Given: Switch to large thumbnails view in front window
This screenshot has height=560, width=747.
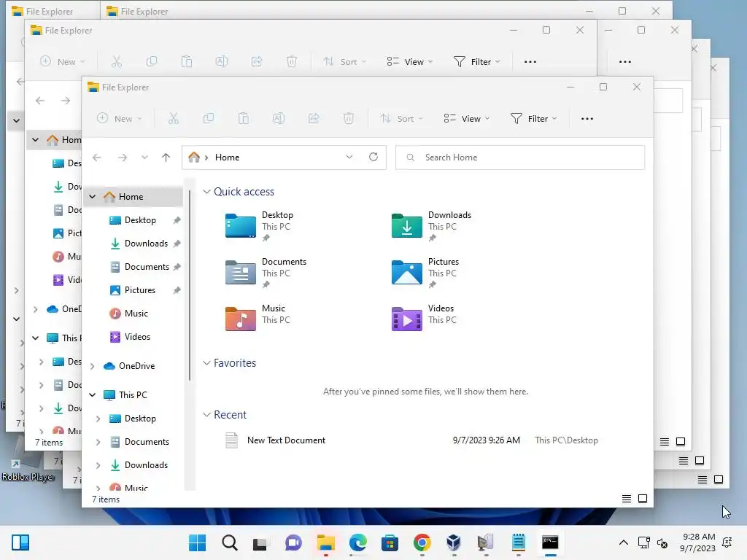Looking at the screenshot, I should click(x=643, y=499).
